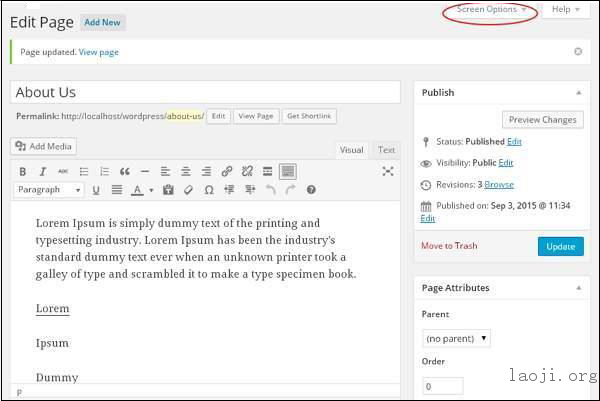Justify the text alignment

(117, 189)
